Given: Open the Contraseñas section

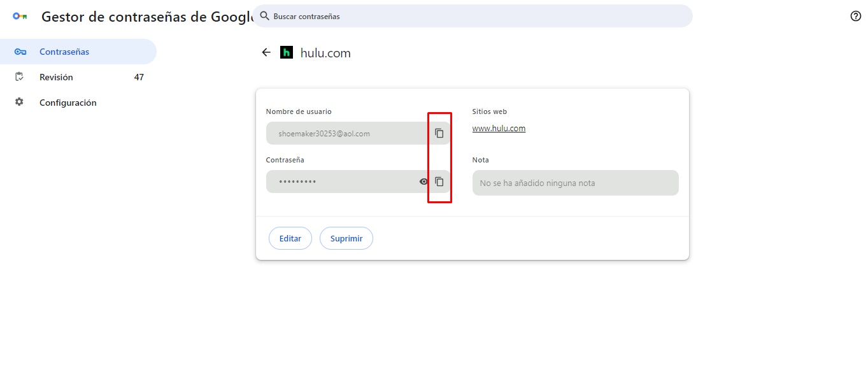Looking at the screenshot, I should coord(78,52).
